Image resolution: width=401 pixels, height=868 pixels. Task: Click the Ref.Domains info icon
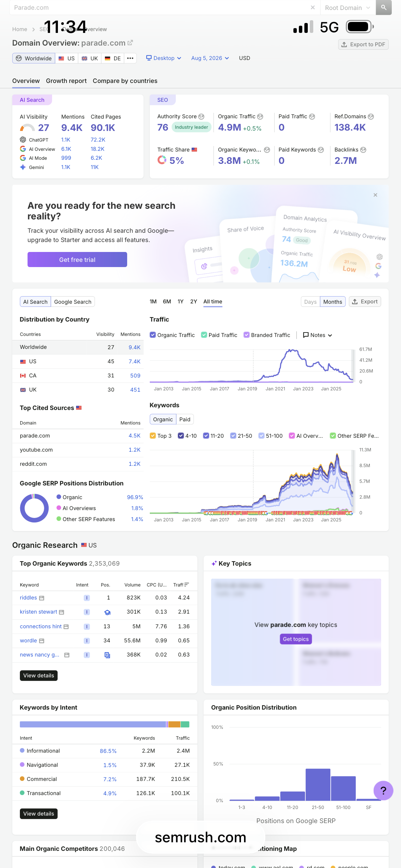(371, 117)
